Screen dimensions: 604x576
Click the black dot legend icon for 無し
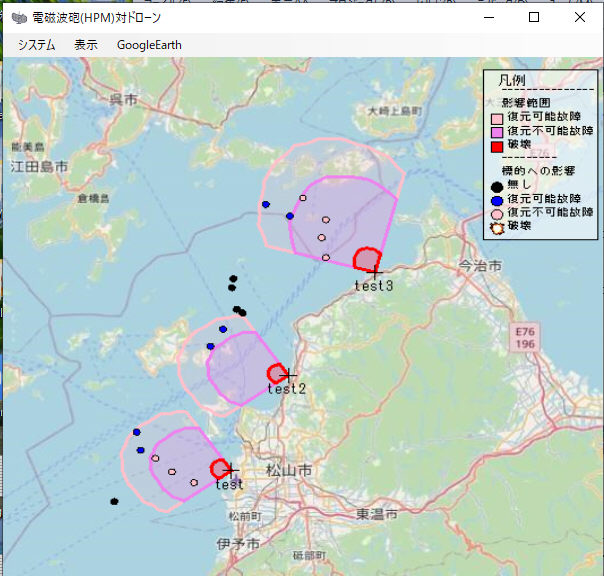tap(496, 185)
